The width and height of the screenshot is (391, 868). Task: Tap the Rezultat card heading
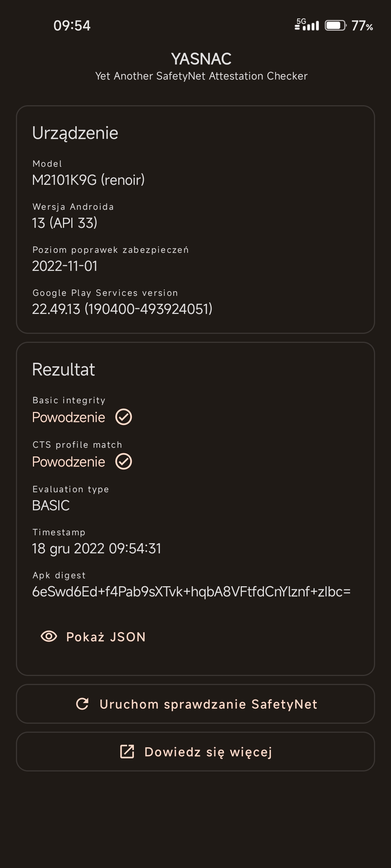point(63,369)
